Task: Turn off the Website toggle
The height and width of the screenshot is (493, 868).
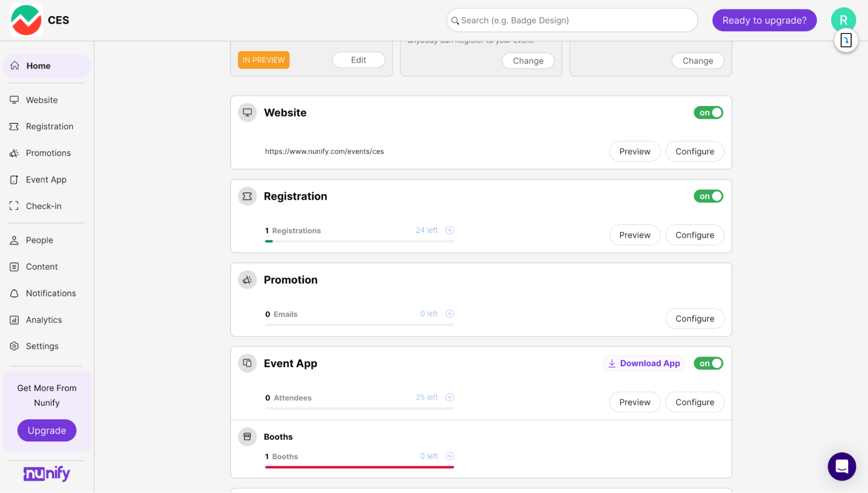Action: point(708,112)
